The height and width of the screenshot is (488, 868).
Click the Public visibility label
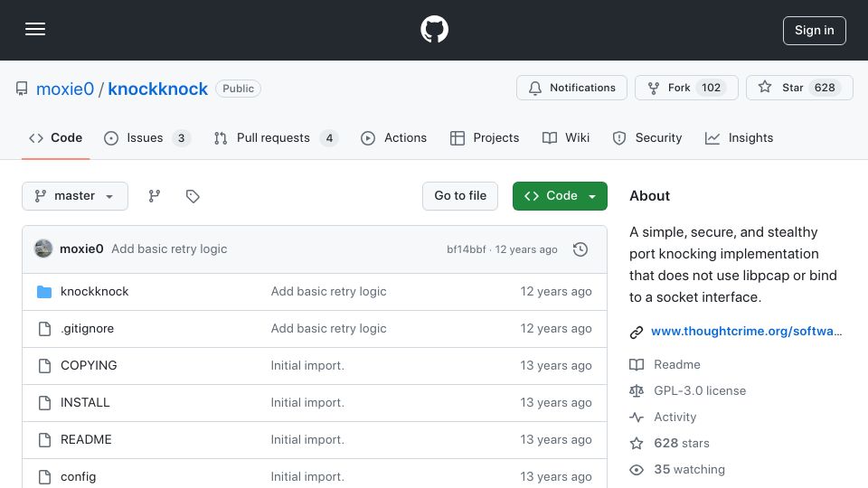238,89
